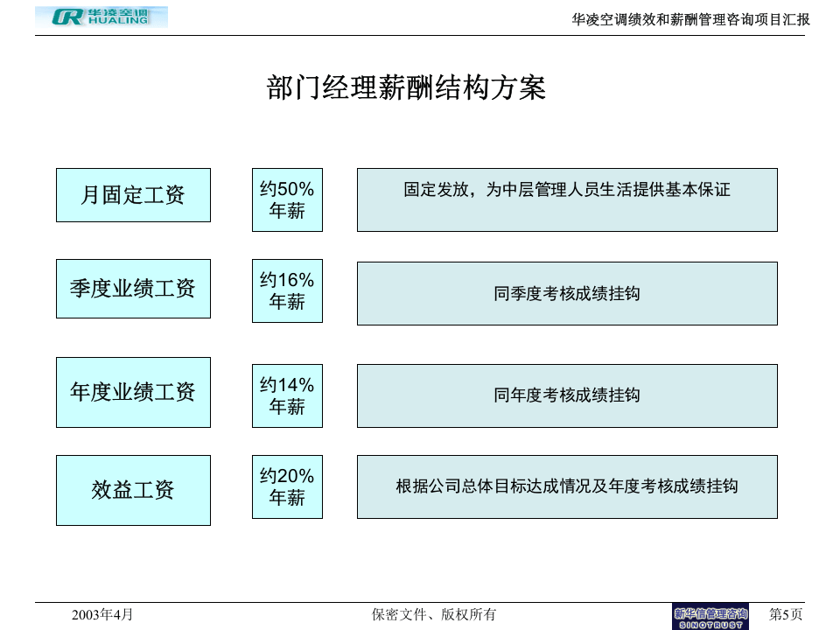Select the 季度业绩工资 box
The height and width of the screenshot is (630, 840).
133,287
